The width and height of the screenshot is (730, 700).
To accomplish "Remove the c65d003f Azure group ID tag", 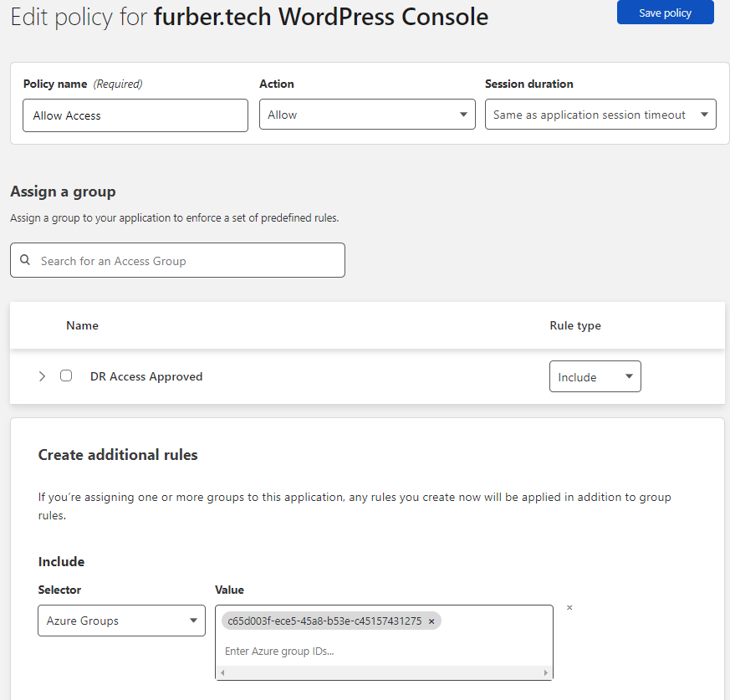I will (x=431, y=621).
